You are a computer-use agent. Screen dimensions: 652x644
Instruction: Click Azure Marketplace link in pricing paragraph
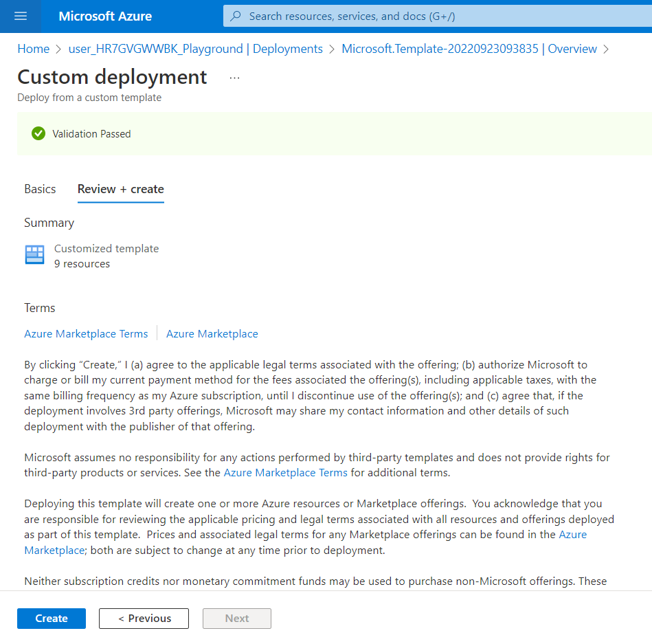click(572, 535)
